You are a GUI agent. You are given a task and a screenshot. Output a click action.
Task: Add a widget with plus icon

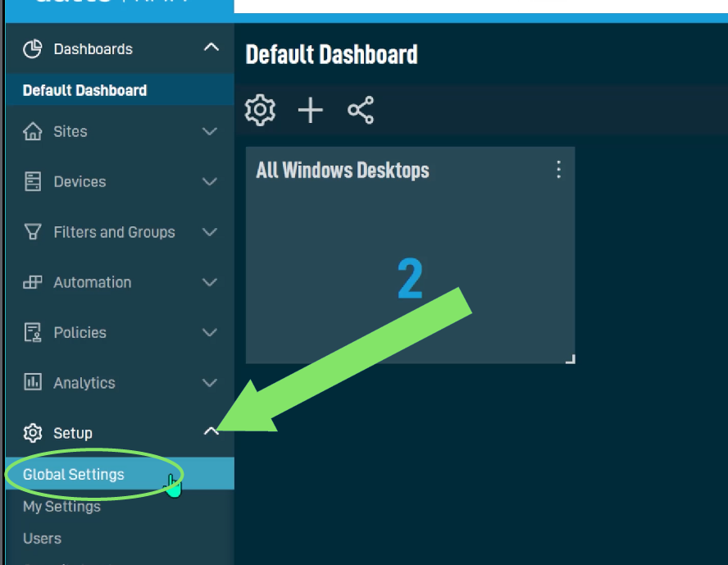(310, 110)
